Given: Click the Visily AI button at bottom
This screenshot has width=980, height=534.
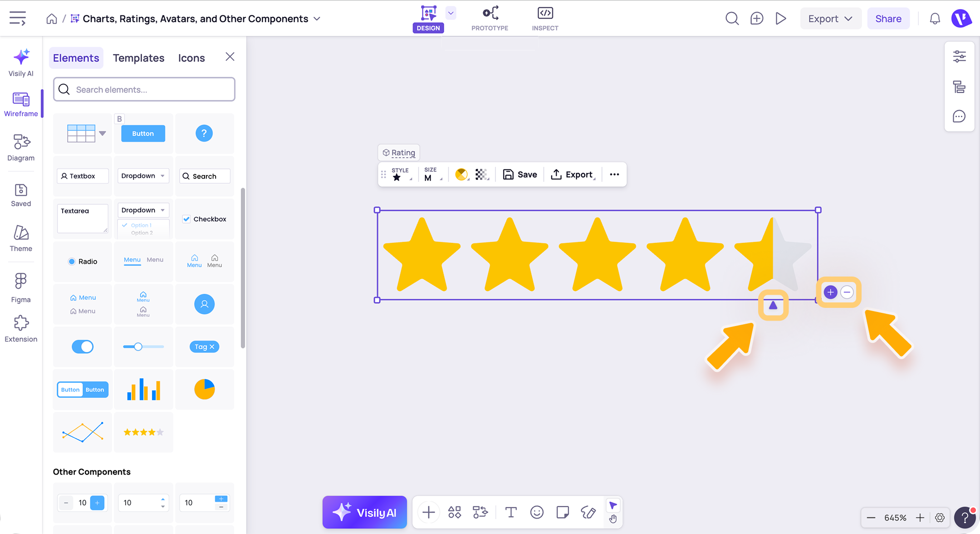Looking at the screenshot, I should click(x=364, y=512).
